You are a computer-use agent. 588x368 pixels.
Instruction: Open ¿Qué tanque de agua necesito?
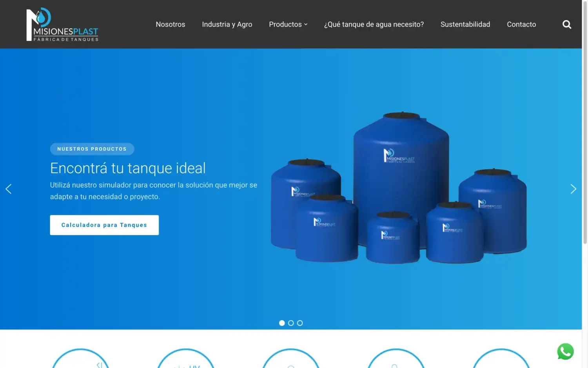tap(374, 24)
